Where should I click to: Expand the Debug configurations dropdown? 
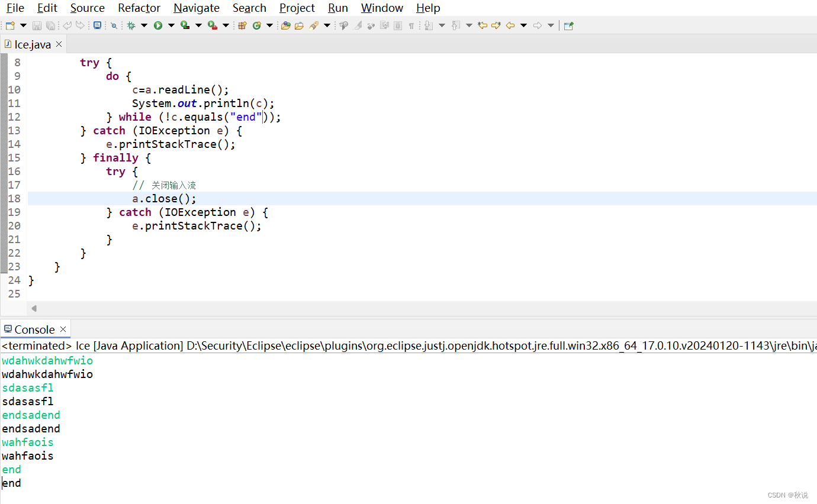pyautogui.click(x=144, y=25)
